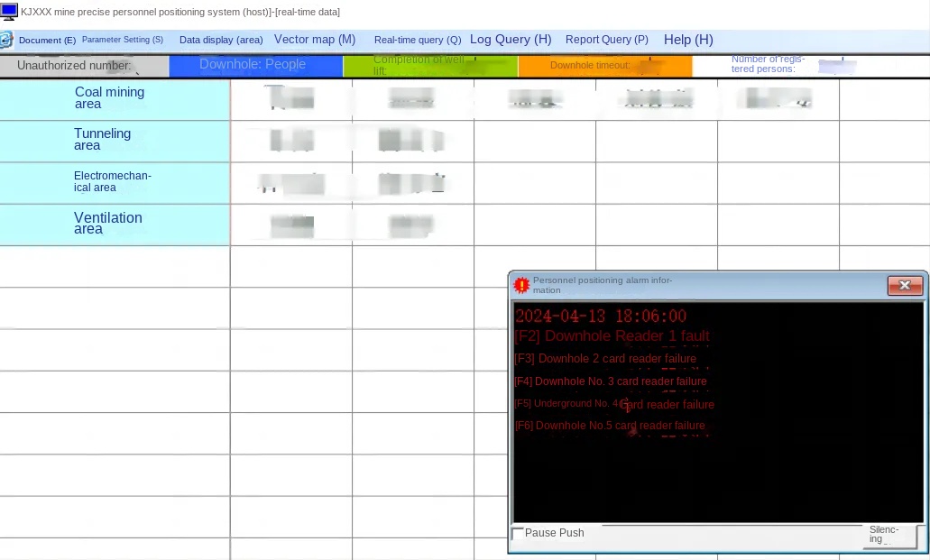Click the application monitor icon in title bar
This screenshot has width=930, height=560.
(x=9, y=11)
